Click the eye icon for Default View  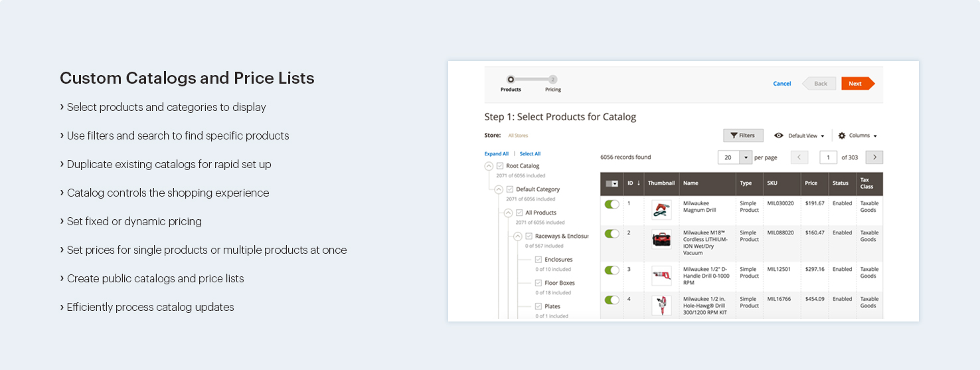(779, 136)
